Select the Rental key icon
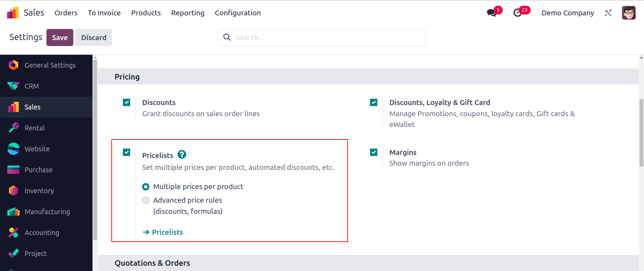Screen dimensions: 644x271 point(13,128)
